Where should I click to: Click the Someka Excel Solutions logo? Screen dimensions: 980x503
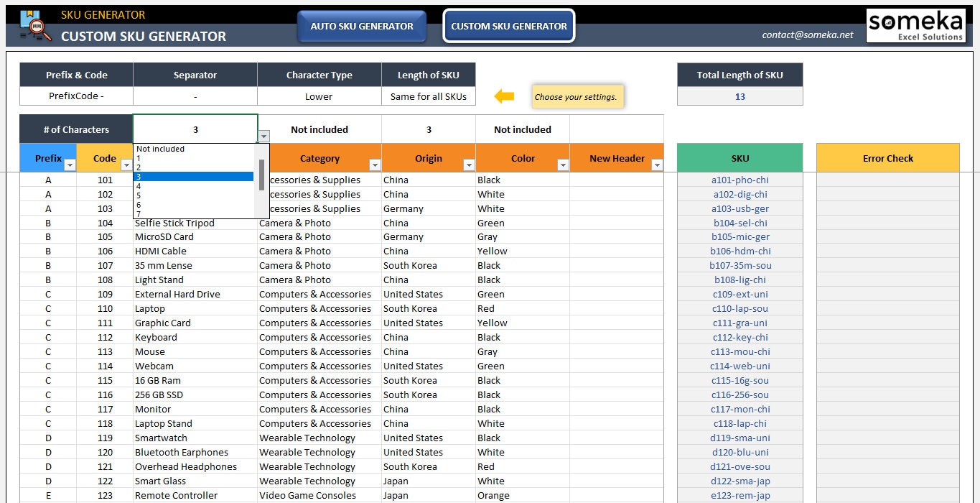915,24
